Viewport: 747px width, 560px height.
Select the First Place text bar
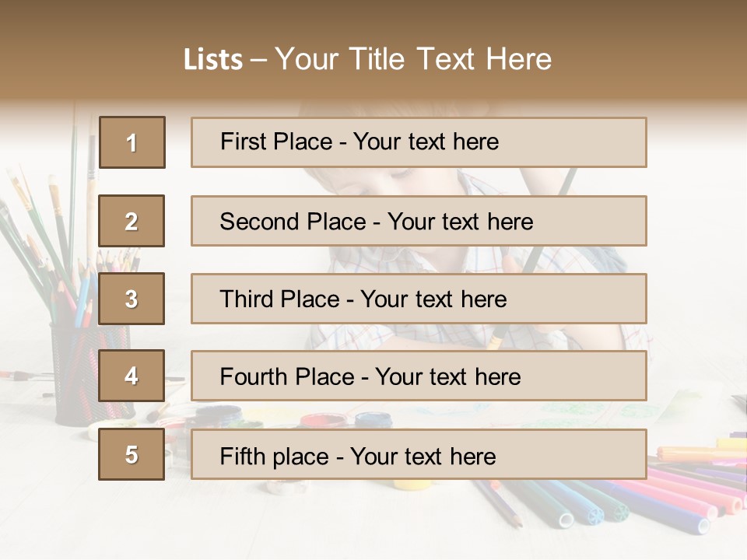click(x=419, y=142)
